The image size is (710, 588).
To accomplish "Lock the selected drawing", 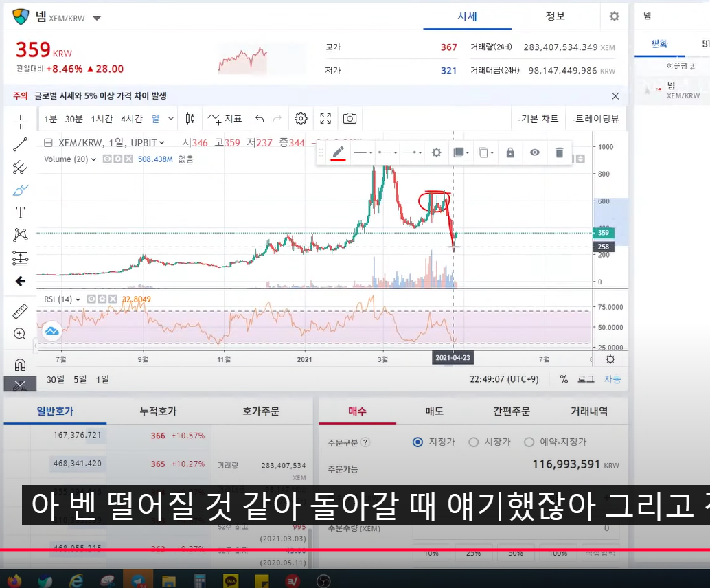I will (x=510, y=152).
